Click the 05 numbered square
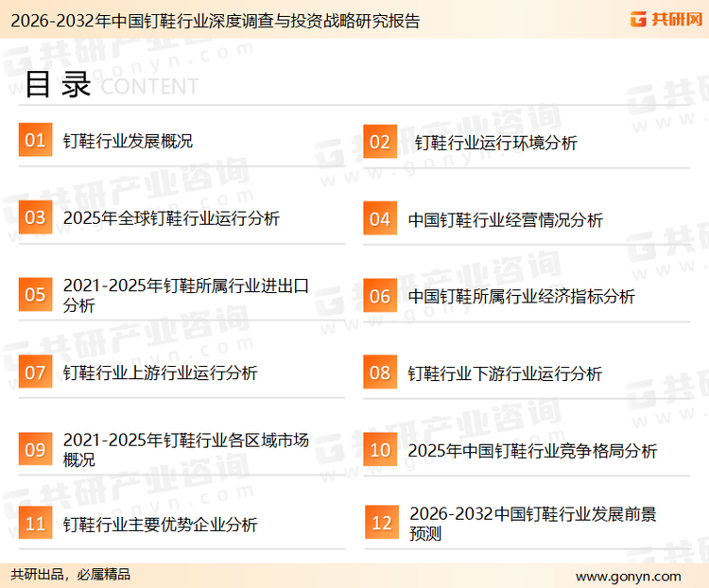 pos(35,295)
